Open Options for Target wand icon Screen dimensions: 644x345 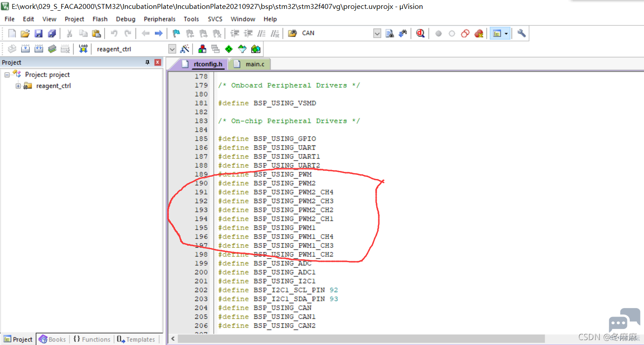point(185,49)
